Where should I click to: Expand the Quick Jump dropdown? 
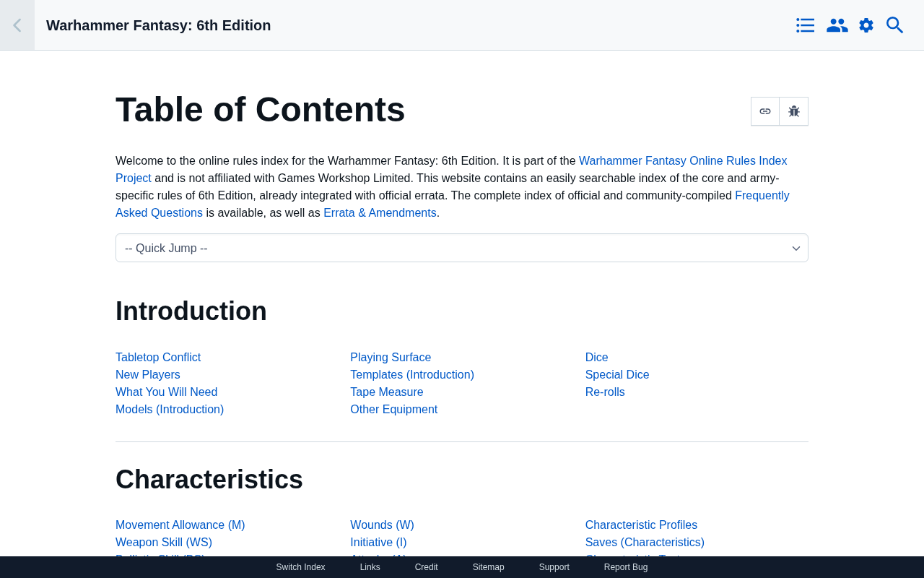462,248
